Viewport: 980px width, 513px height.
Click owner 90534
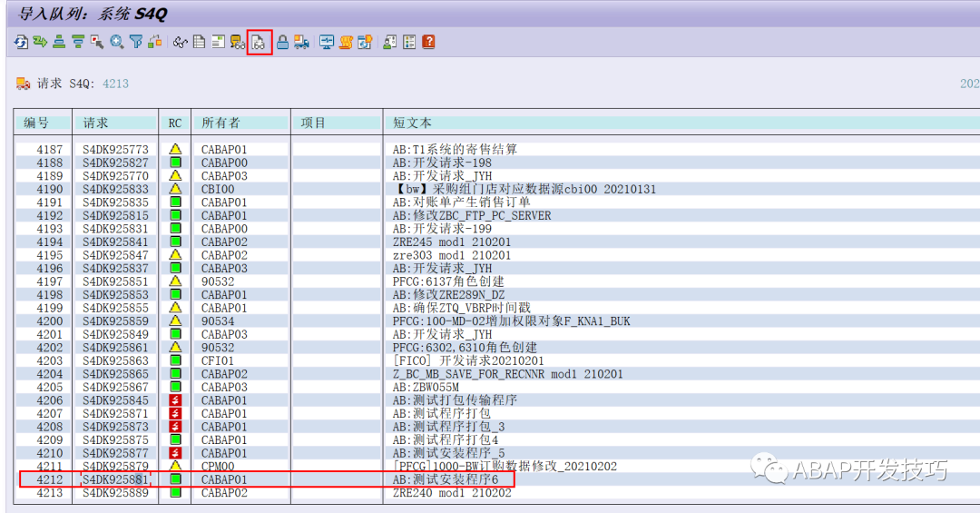pyautogui.click(x=218, y=321)
